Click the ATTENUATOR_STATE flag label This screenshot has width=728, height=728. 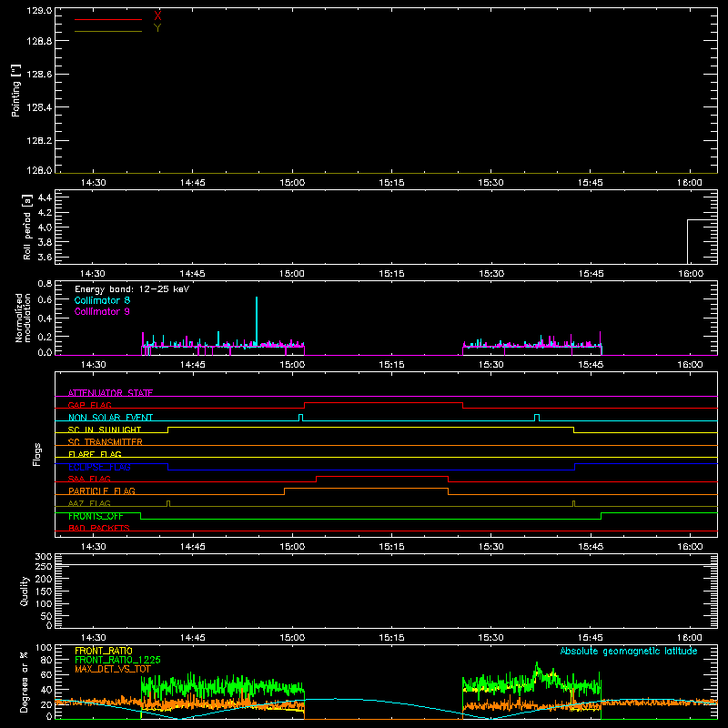110,393
